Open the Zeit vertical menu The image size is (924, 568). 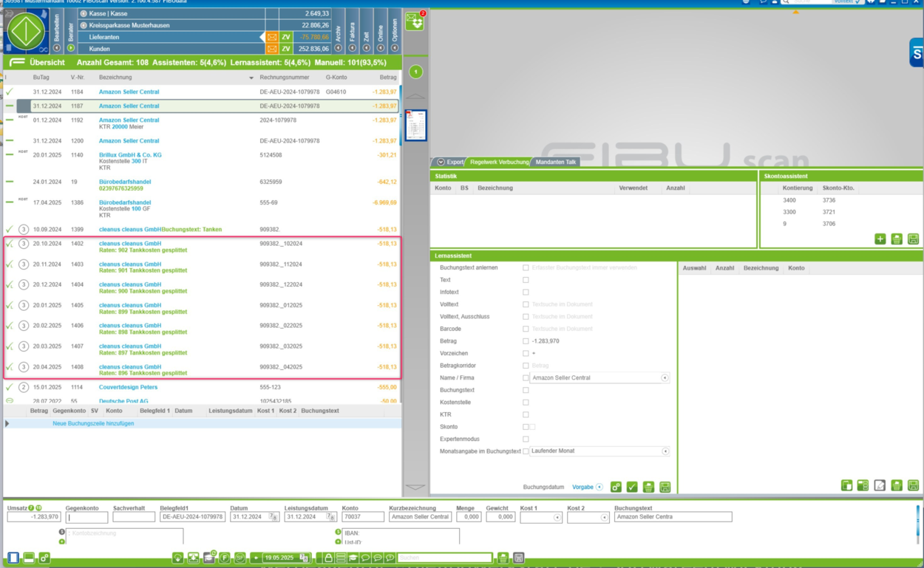pos(367,31)
